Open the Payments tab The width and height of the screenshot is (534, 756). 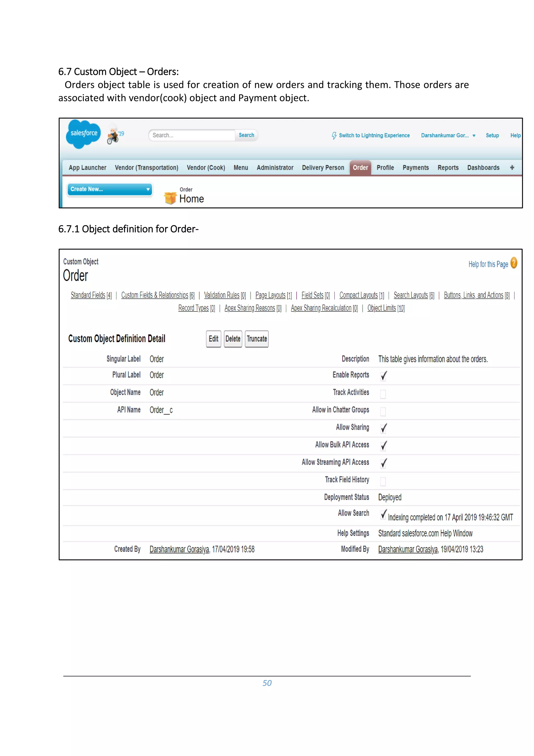click(416, 167)
